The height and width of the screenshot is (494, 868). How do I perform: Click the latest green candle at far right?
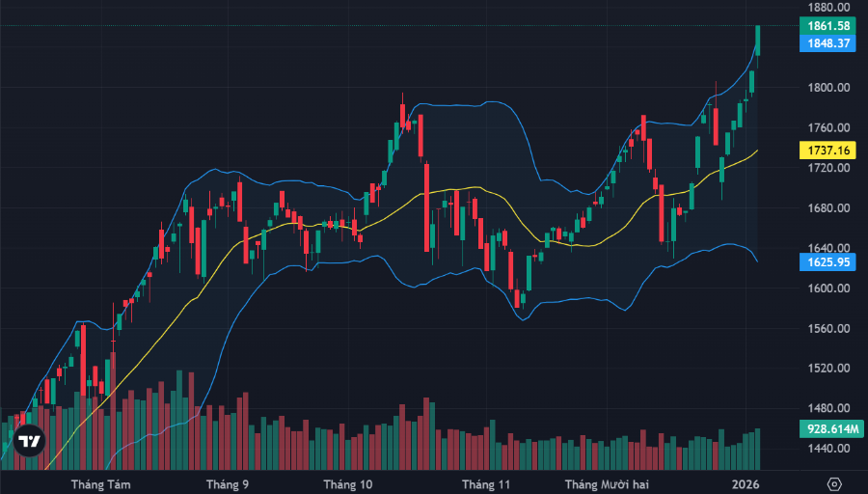coord(758,41)
